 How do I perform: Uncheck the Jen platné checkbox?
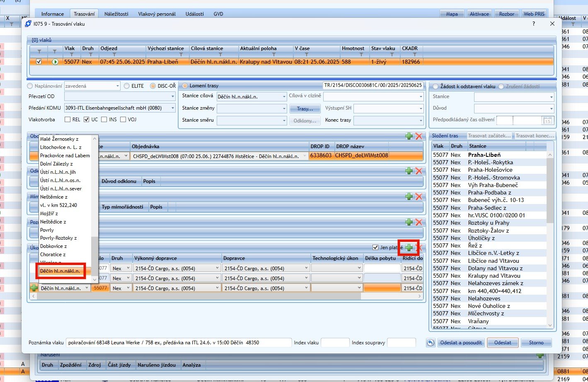(x=375, y=247)
